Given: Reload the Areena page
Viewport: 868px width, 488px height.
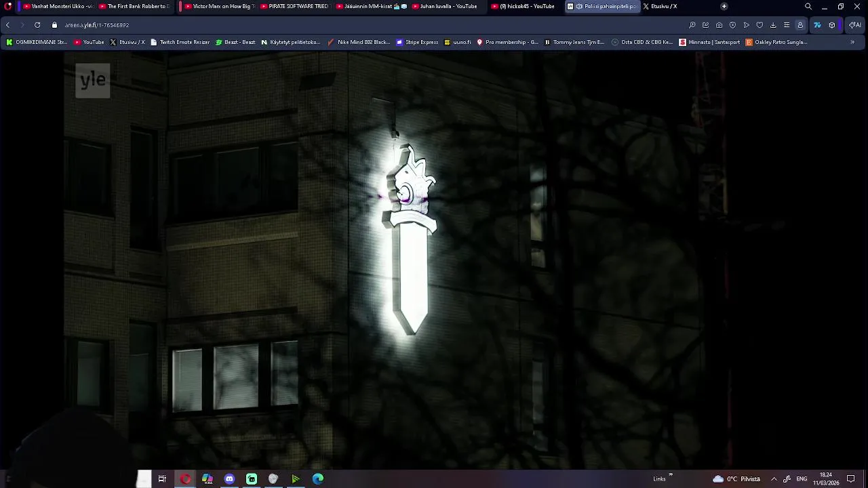Looking at the screenshot, I should tap(37, 25).
